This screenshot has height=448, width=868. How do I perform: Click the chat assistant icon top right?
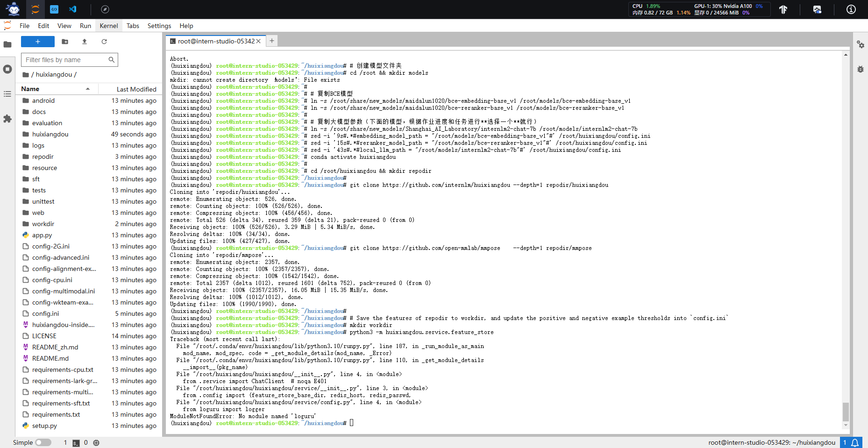[x=817, y=9]
